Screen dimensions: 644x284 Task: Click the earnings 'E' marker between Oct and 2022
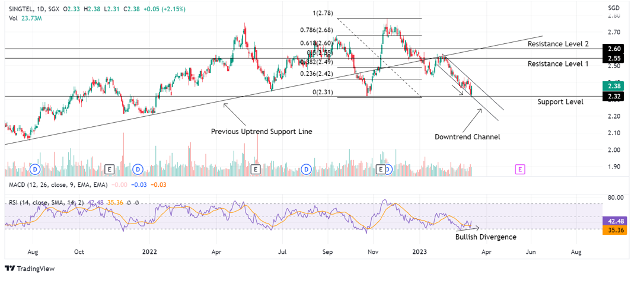point(109,168)
